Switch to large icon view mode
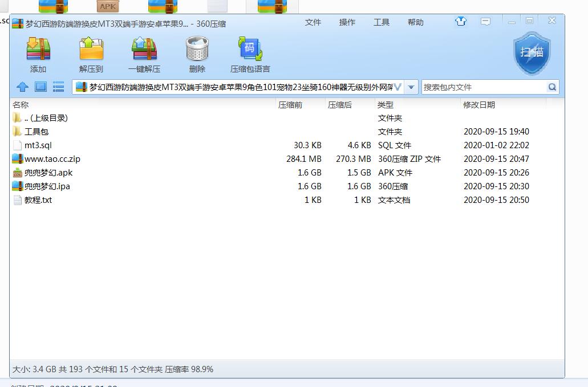The image size is (588, 387). pyautogui.click(x=40, y=87)
